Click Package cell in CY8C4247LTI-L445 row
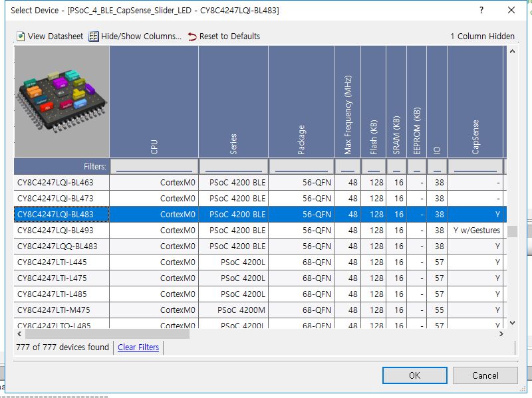 click(x=301, y=262)
